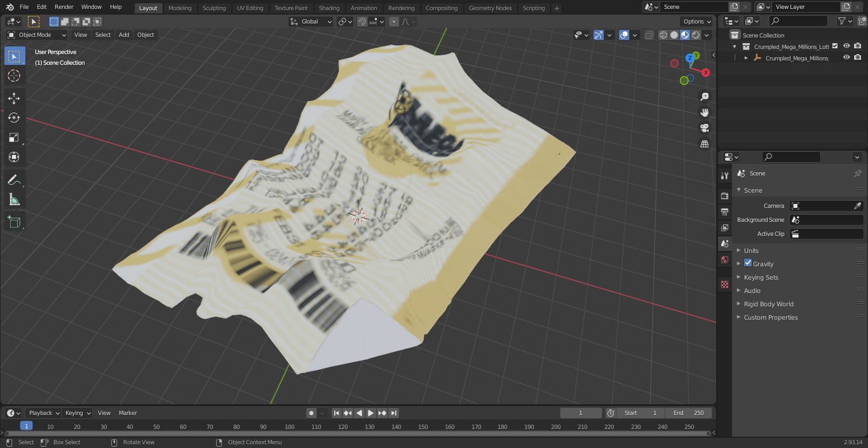Open the File menu

point(24,7)
